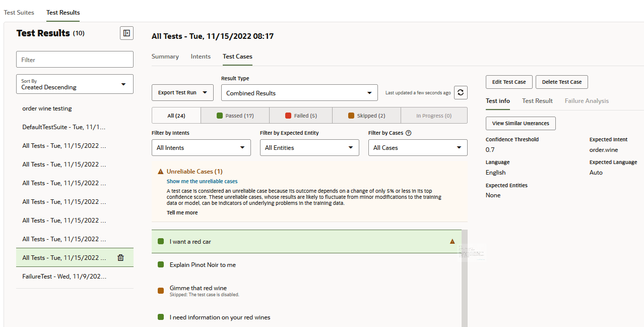
Task: Select the green passed indicator on 'Explain Pinot Noir'
Action: [161, 264]
